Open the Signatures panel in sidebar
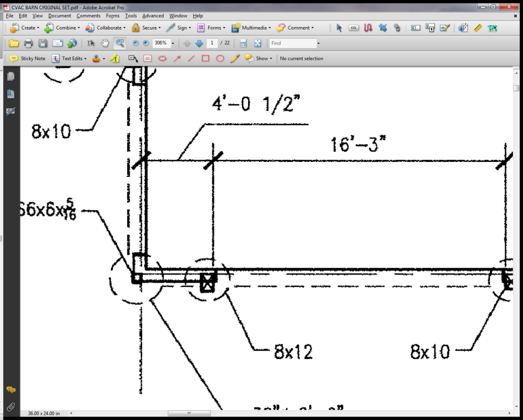The height and width of the screenshot is (420, 523). click(x=11, y=111)
